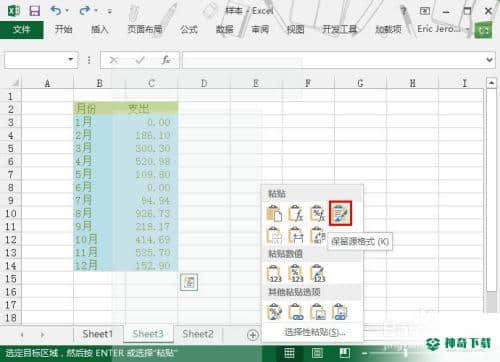Click the vertical scrollbar up arrow
Screen dimensions: 500x362
click(491, 83)
